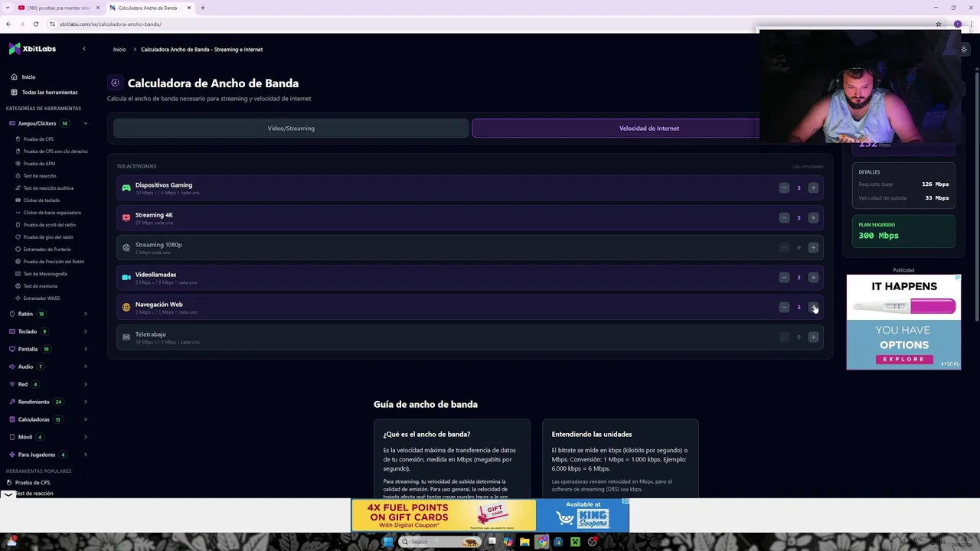The width and height of the screenshot is (980, 551).
Task: Decrease Streaming 4K count
Action: pyautogui.click(x=784, y=217)
